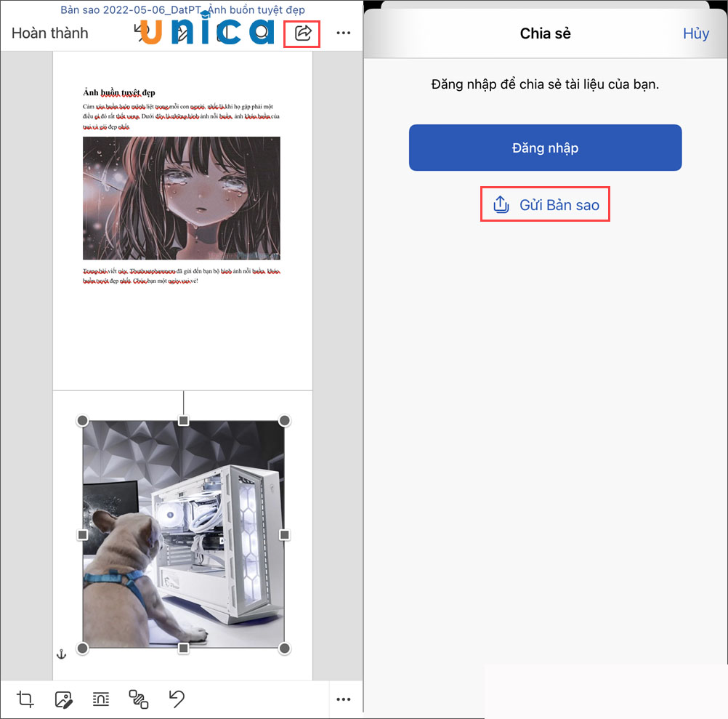Tap the share icon in the top toolbar
The image size is (728, 719).
(x=302, y=33)
